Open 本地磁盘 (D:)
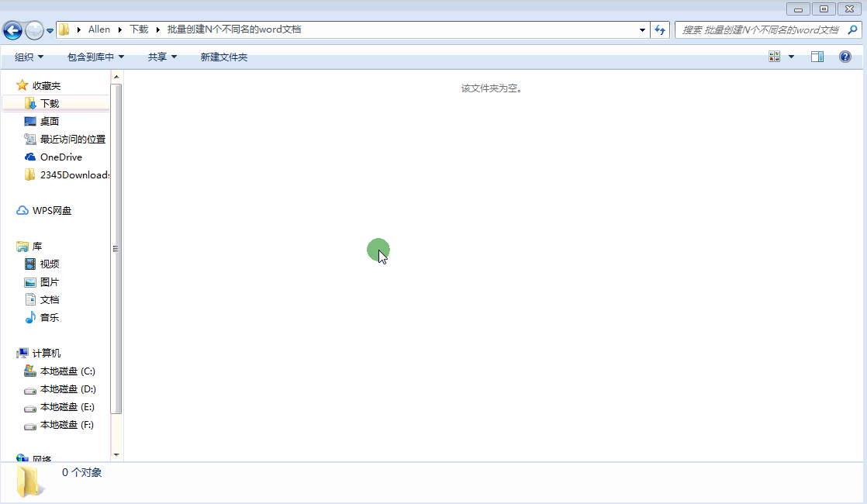Image resolution: width=867 pixels, height=504 pixels. tap(68, 389)
